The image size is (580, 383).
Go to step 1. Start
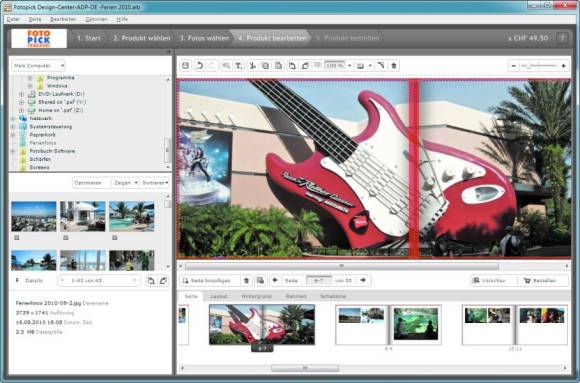point(89,38)
